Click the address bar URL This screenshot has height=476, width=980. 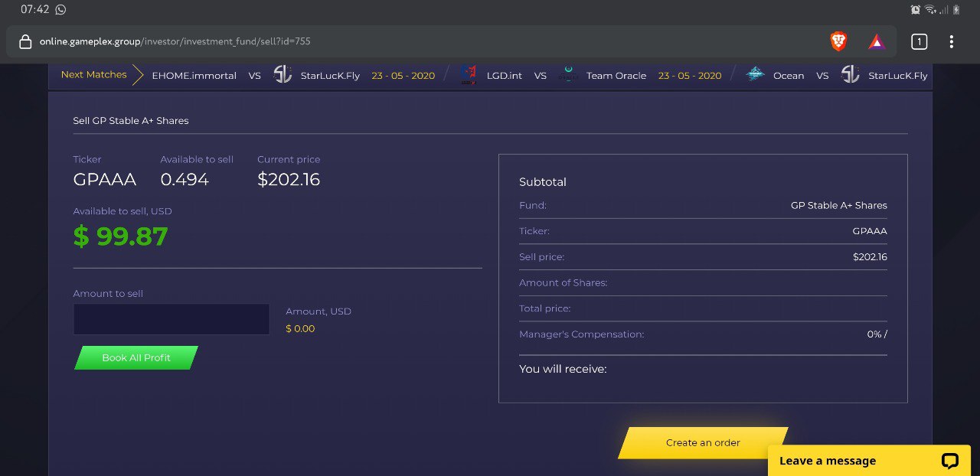175,41
